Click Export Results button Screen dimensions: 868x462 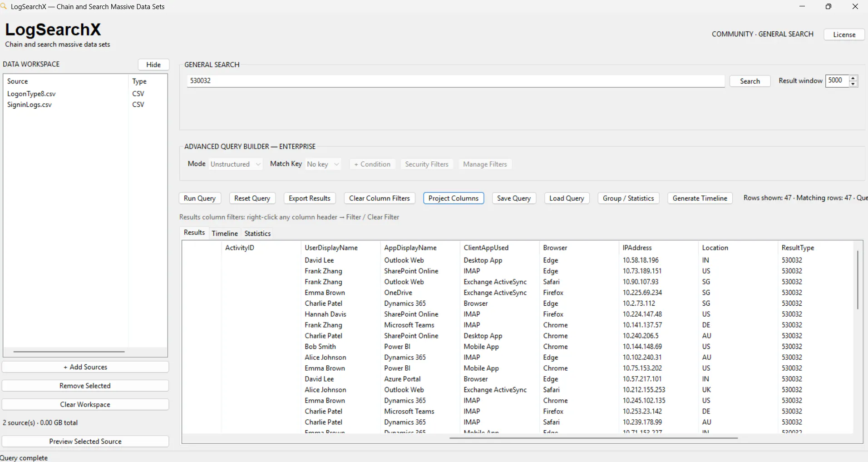click(310, 198)
